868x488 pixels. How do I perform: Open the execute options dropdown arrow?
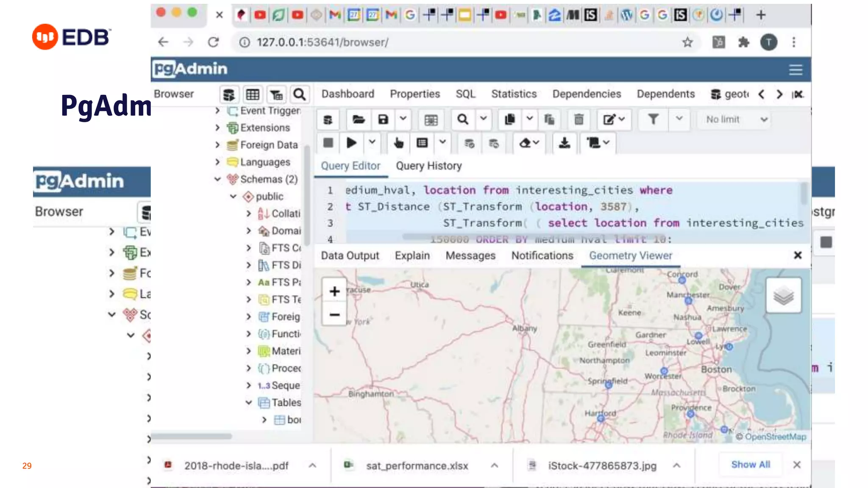372,142
